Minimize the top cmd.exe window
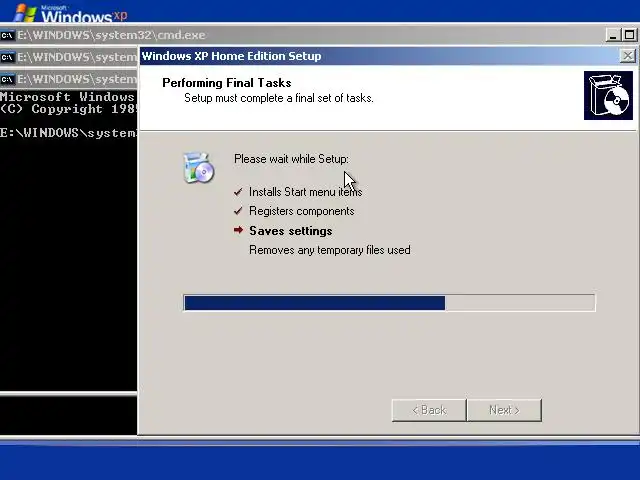 (612, 35)
